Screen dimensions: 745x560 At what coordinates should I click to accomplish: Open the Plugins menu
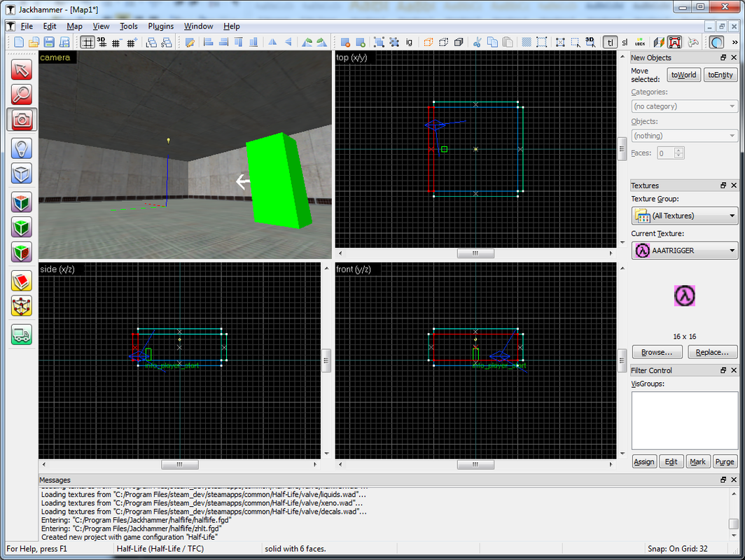click(x=160, y=26)
